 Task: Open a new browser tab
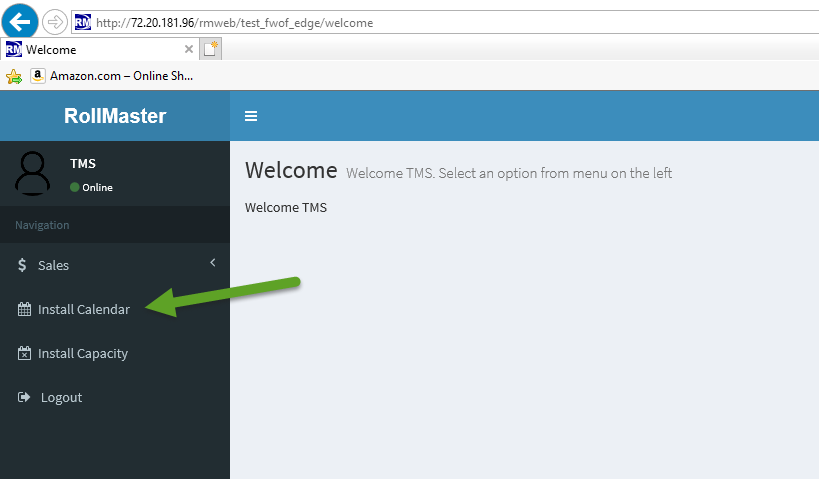click(x=210, y=49)
